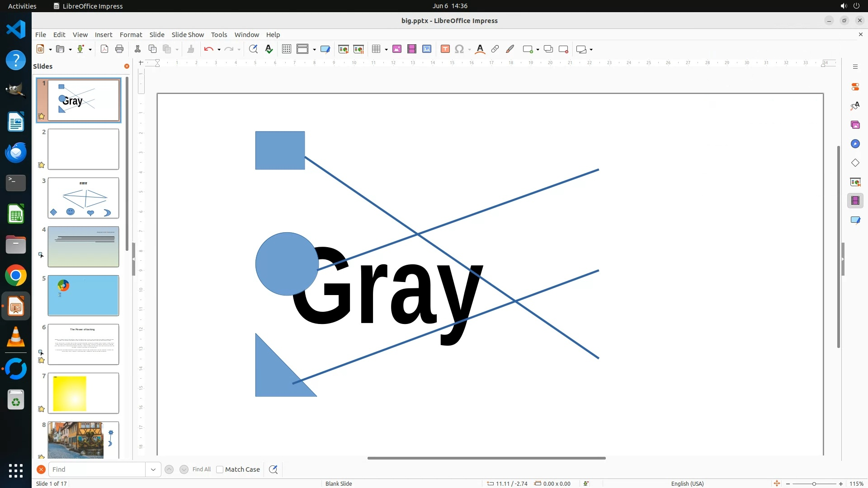Expand Find field history dropdown

[153, 469]
